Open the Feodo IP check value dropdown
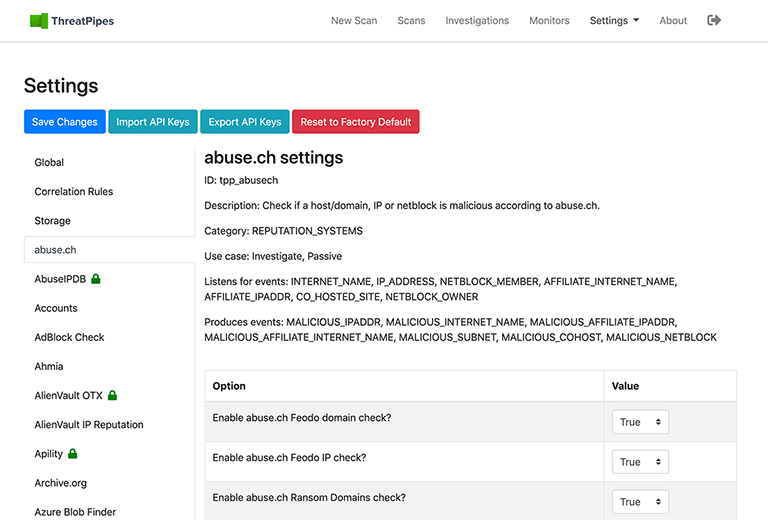The height and width of the screenshot is (520, 768). [640, 462]
